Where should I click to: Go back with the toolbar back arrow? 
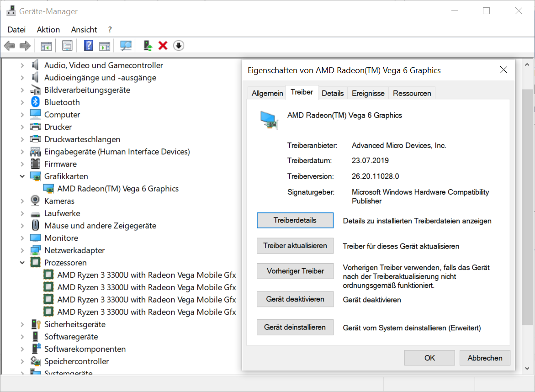point(10,45)
